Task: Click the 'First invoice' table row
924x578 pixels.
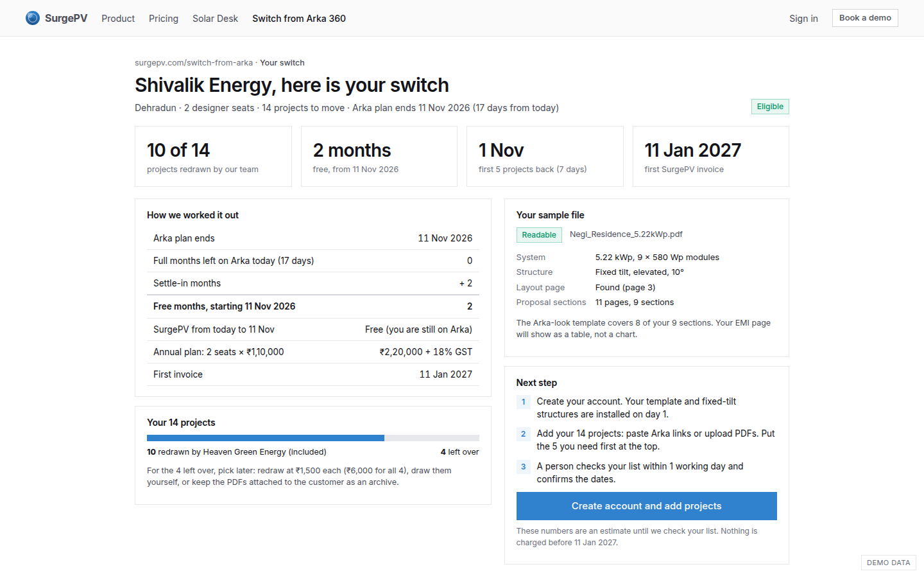Action: click(x=313, y=374)
